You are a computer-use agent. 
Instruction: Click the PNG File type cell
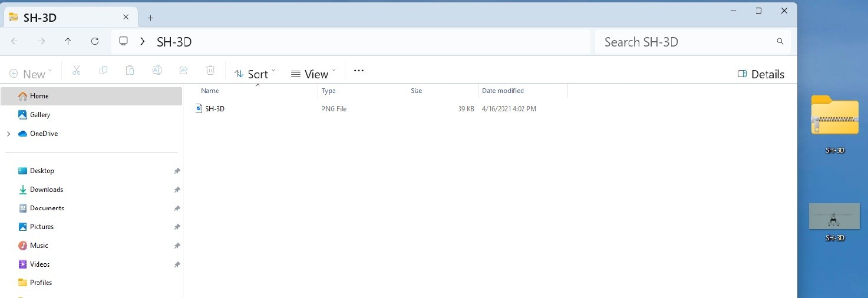coord(334,109)
